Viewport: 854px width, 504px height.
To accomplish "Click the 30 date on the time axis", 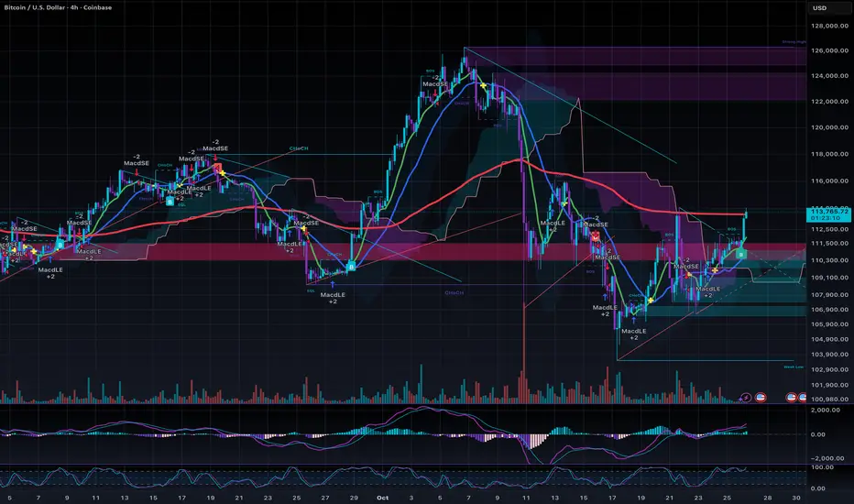I will pyautogui.click(x=796, y=498).
